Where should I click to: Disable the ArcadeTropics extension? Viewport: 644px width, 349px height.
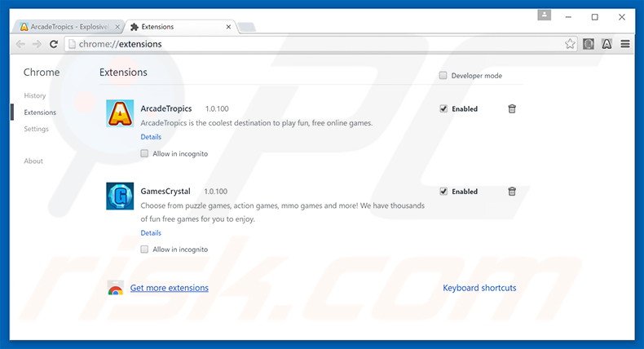(x=443, y=109)
